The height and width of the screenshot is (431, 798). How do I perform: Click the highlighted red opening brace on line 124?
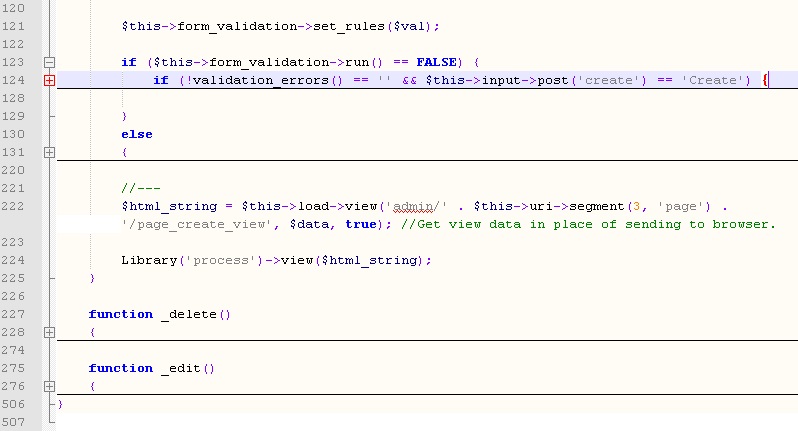pyautogui.click(x=765, y=80)
